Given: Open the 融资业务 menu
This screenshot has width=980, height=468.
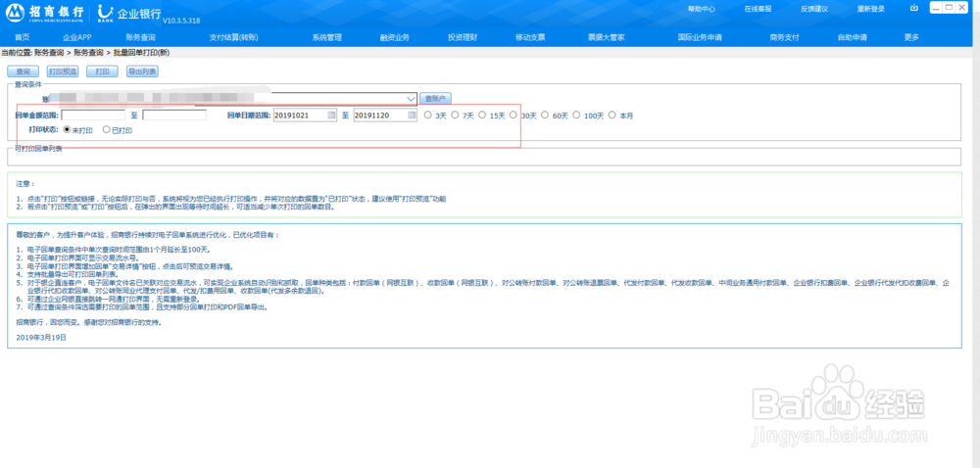Looking at the screenshot, I should 394,37.
